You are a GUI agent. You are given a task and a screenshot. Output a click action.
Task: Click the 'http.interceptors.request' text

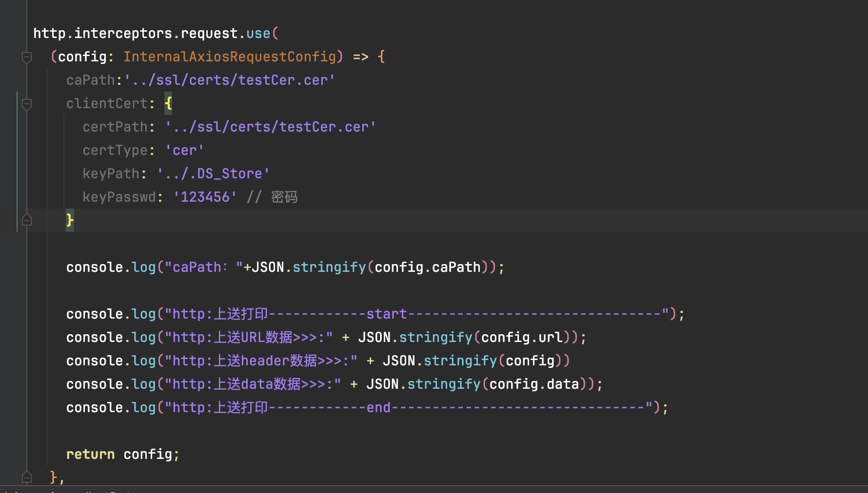tap(136, 33)
